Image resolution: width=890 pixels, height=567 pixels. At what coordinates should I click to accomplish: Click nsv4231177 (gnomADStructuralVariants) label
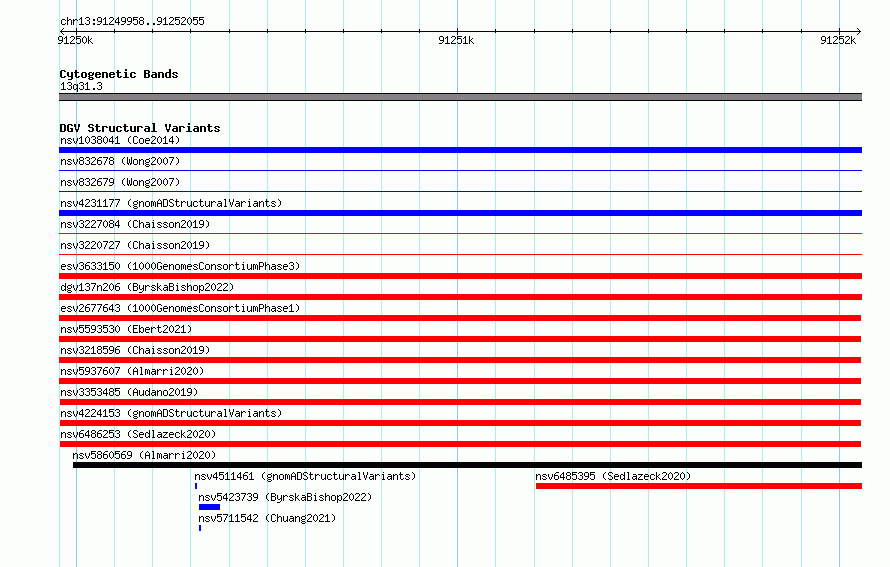[x=171, y=203]
